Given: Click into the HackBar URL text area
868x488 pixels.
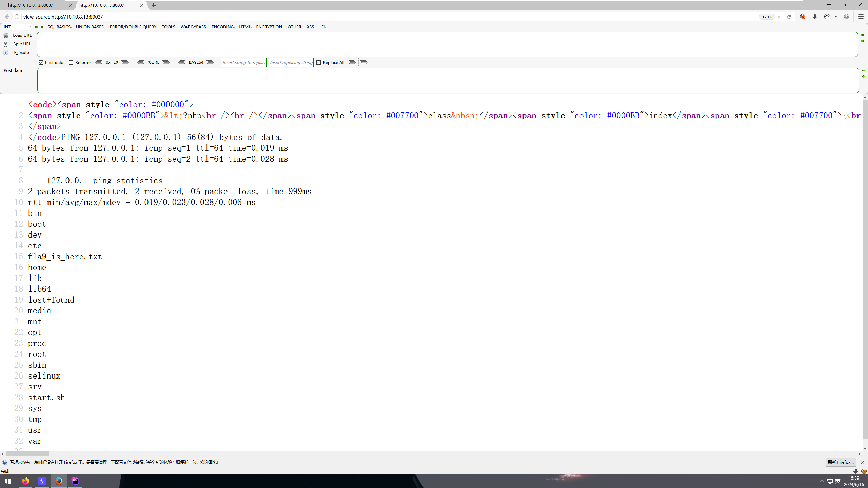Looking at the screenshot, I should (x=447, y=44).
